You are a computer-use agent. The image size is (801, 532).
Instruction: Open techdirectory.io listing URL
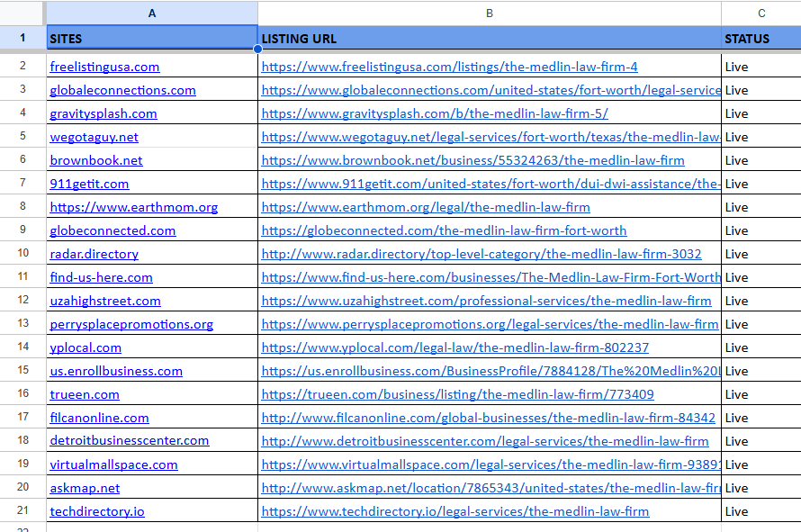455,511
